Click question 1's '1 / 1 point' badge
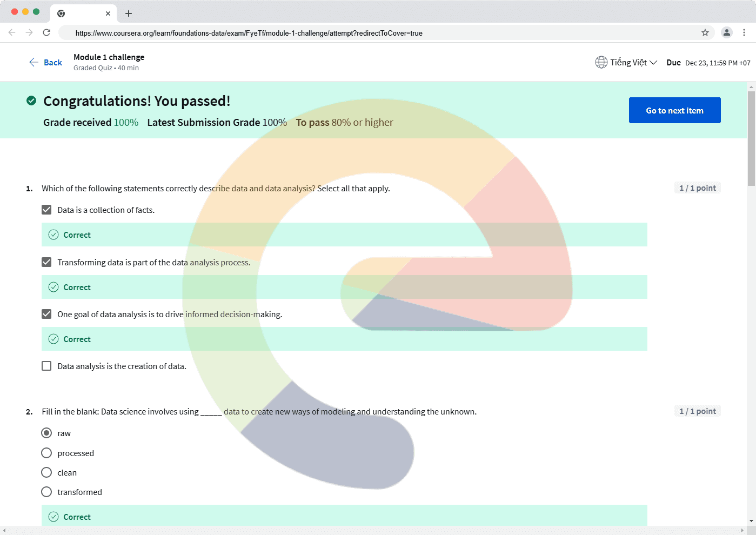 pyautogui.click(x=697, y=188)
